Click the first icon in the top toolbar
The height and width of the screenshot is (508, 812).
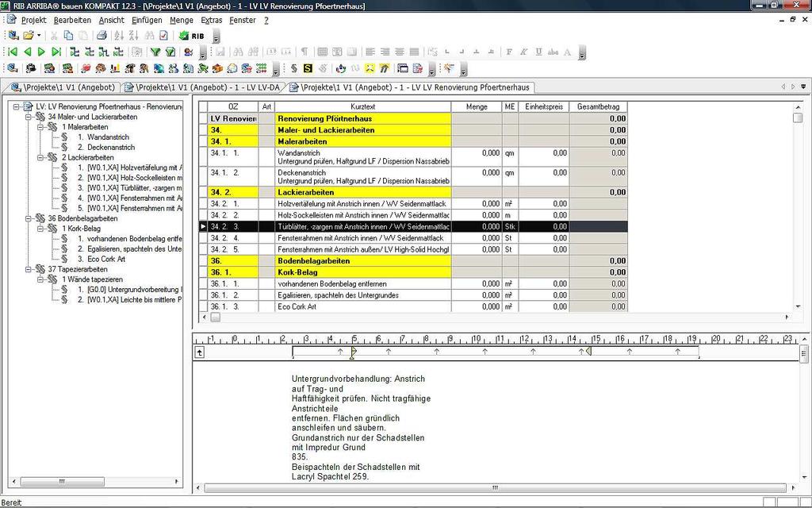(13, 36)
